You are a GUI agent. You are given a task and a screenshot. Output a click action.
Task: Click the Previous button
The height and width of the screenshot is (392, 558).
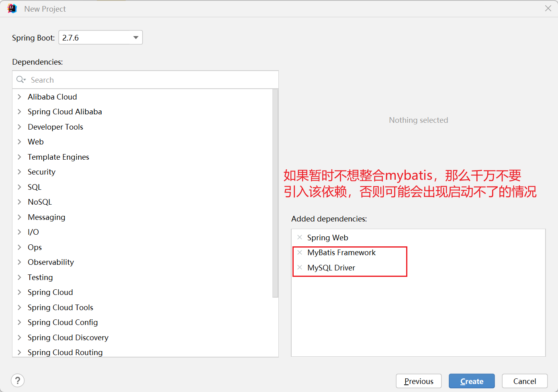(419, 381)
